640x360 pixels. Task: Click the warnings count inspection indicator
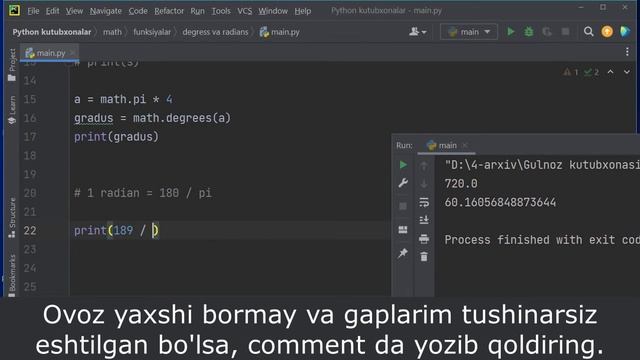tap(571, 72)
